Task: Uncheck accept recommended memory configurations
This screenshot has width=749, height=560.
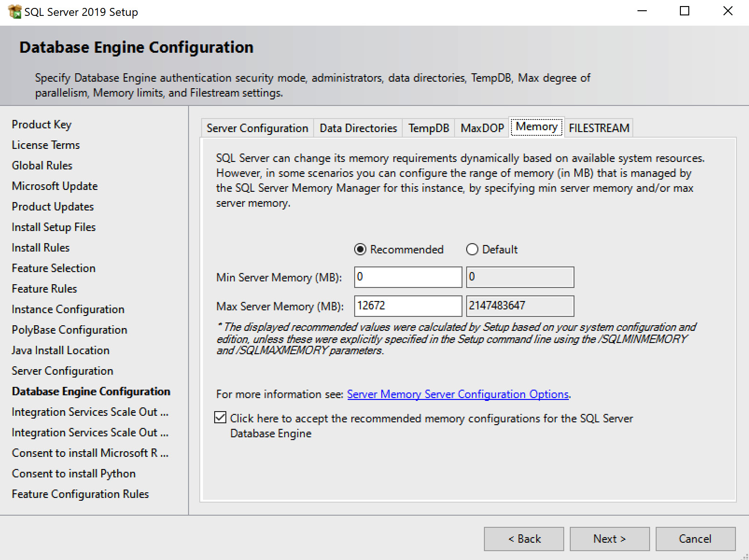Action: [x=220, y=418]
